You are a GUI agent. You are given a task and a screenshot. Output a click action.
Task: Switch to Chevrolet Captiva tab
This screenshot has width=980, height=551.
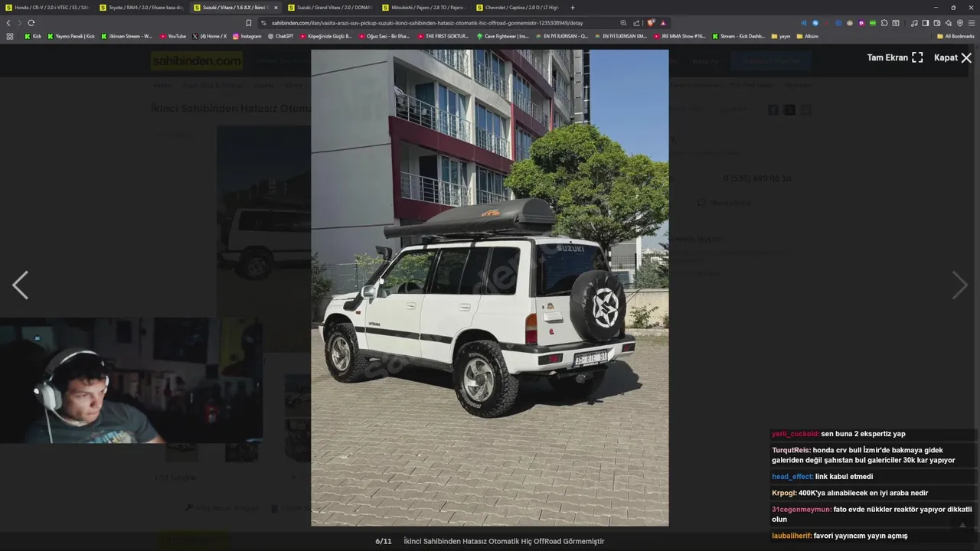pyautogui.click(x=518, y=8)
